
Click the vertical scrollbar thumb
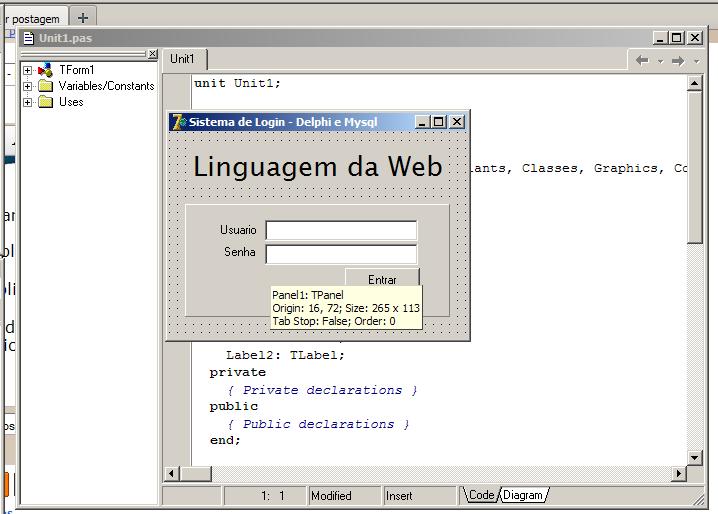[x=695, y=167]
